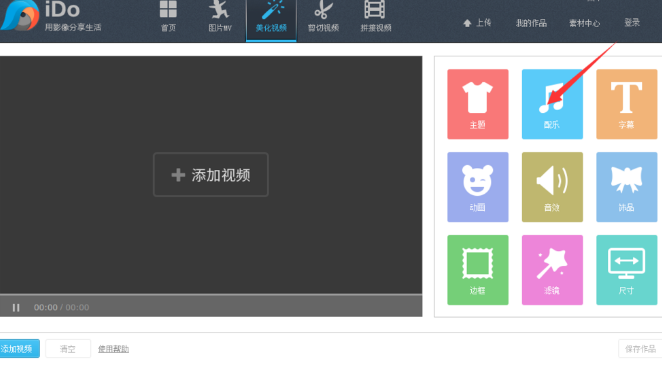Open the 配乐 music note tile
Image resolution: width=662 pixels, height=366 pixels.
click(552, 104)
